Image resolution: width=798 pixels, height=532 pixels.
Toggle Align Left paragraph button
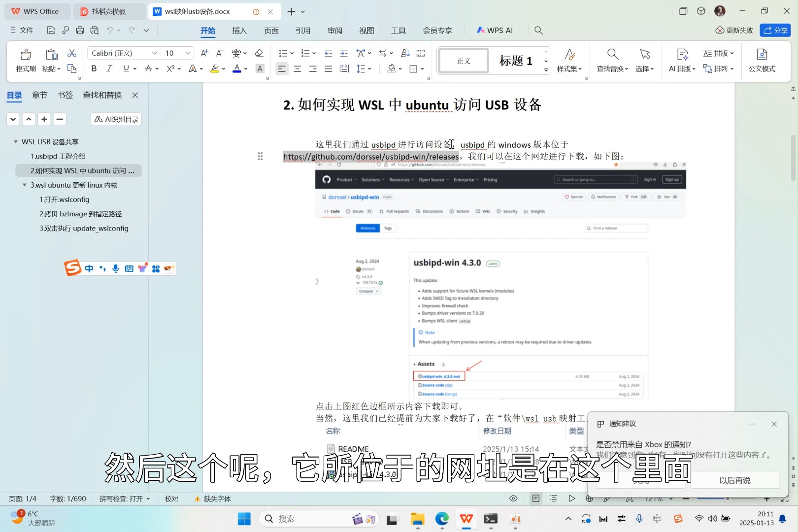(x=282, y=68)
